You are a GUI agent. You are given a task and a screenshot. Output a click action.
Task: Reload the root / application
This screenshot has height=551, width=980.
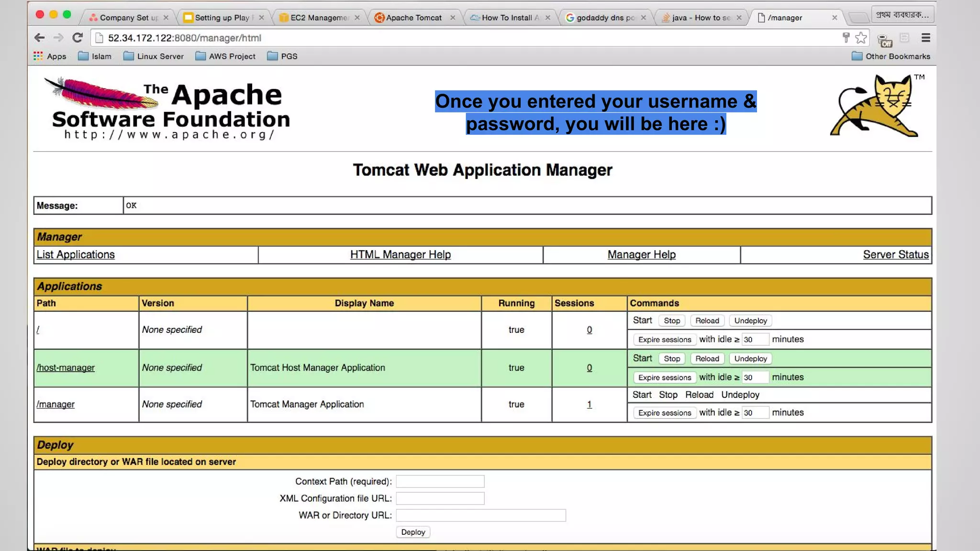(707, 320)
